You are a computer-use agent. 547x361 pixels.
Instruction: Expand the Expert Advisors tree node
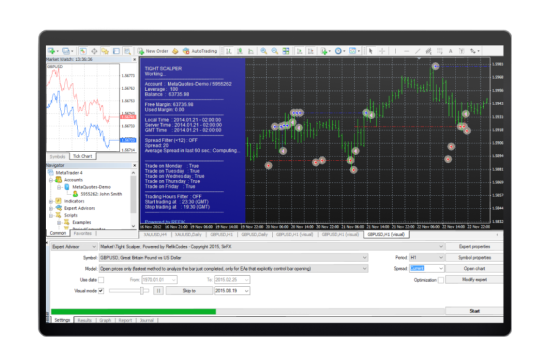(51, 208)
